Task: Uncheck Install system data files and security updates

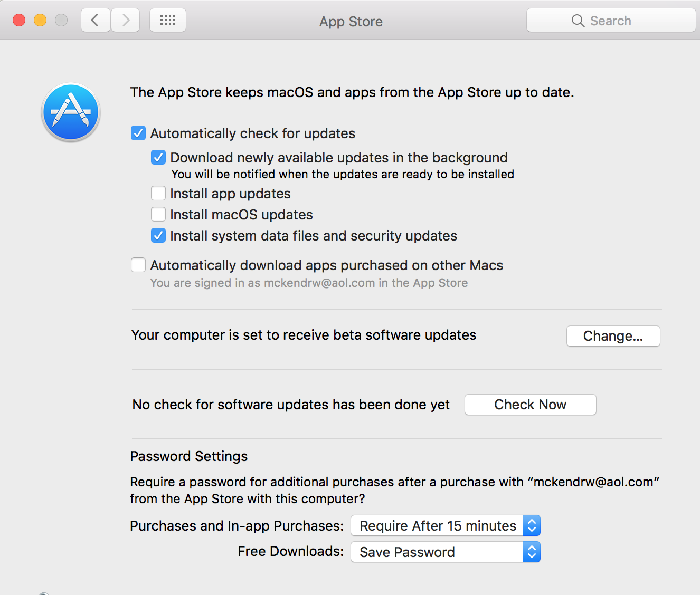Action: coord(158,235)
